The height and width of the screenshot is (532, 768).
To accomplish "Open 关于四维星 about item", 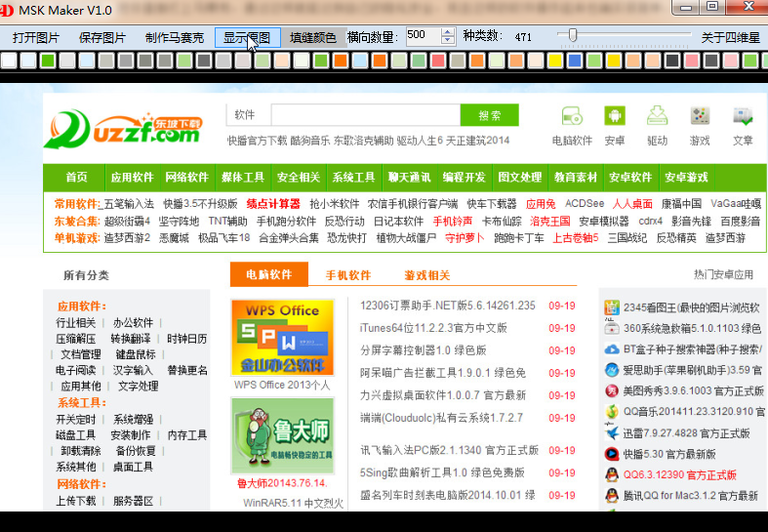I will 730,38.
